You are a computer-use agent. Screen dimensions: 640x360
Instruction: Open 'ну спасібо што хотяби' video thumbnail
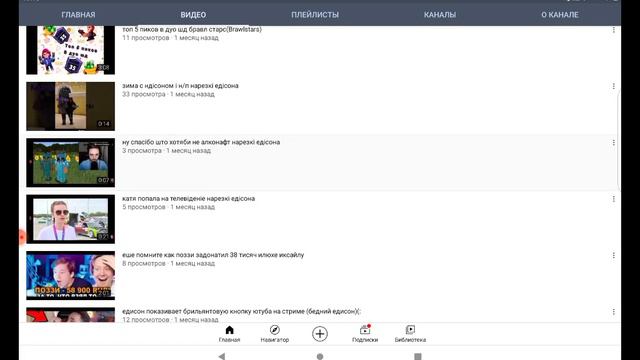[71, 162]
